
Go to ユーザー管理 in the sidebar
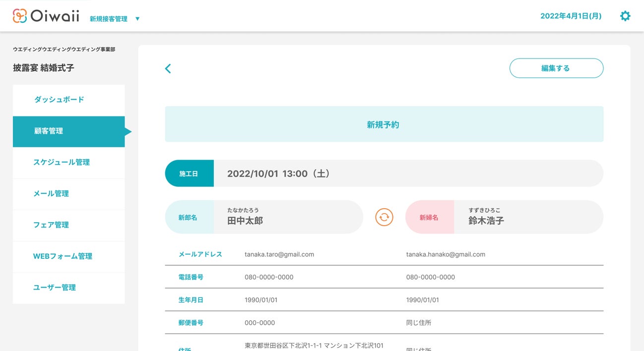(55, 288)
